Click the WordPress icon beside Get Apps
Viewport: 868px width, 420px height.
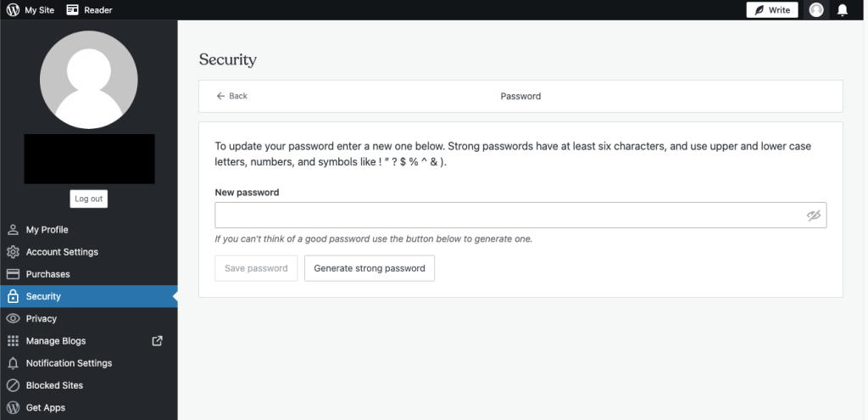click(x=13, y=407)
